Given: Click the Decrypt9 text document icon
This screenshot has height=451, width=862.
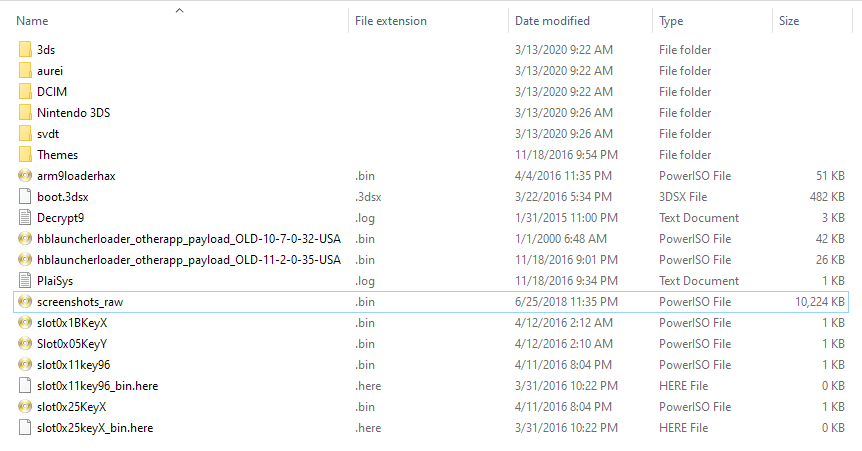Looking at the screenshot, I should coord(25,218).
